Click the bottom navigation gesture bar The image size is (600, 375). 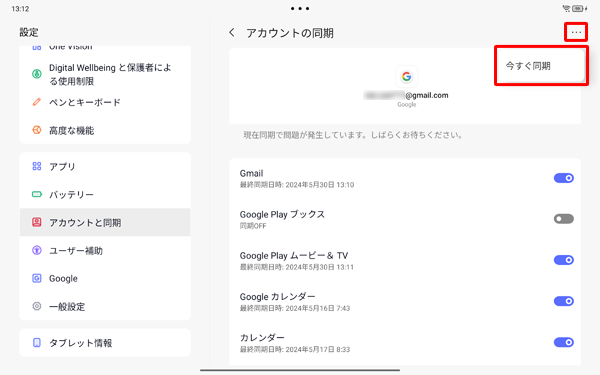pyautogui.click(x=300, y=370)
